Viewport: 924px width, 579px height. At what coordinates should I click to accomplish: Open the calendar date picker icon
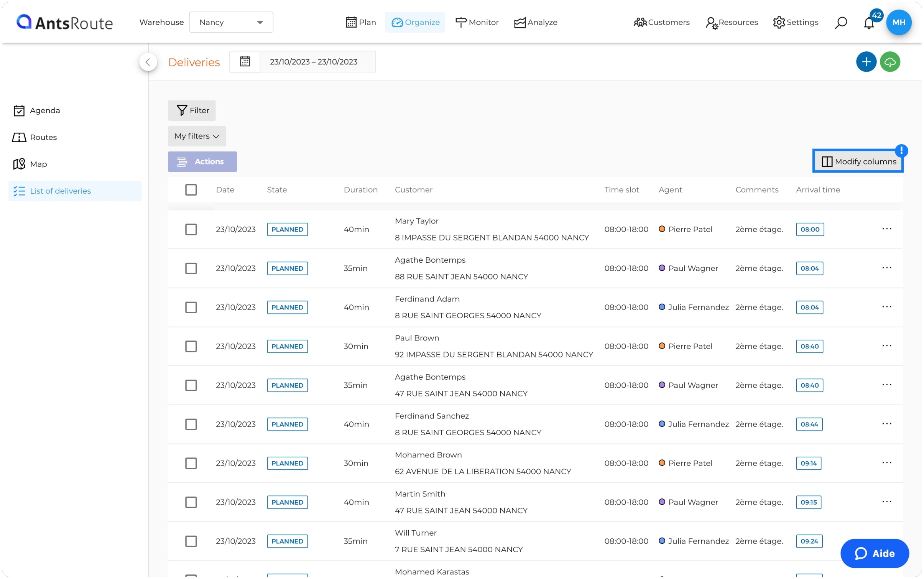coord(245,61)
